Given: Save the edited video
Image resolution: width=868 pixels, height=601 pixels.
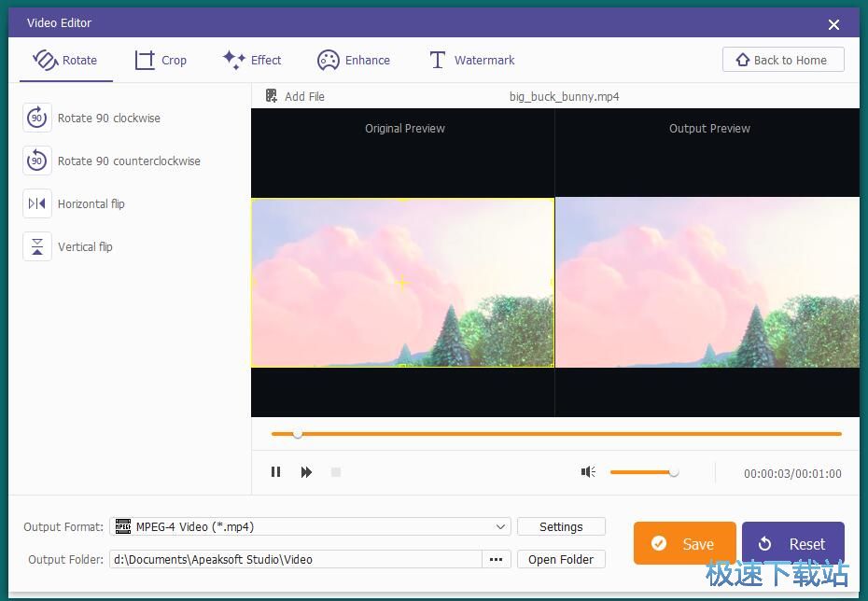Looking at the screenshot, I should 685,543.
